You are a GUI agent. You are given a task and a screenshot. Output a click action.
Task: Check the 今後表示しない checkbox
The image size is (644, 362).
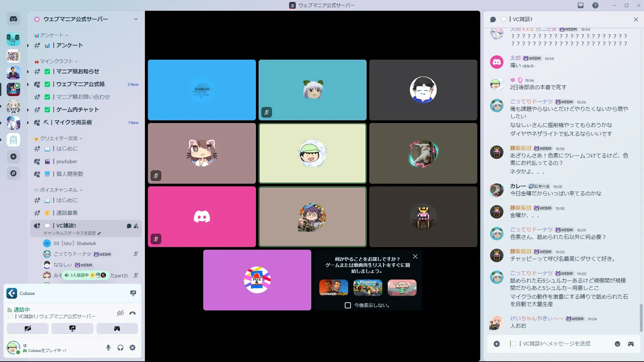348,305
